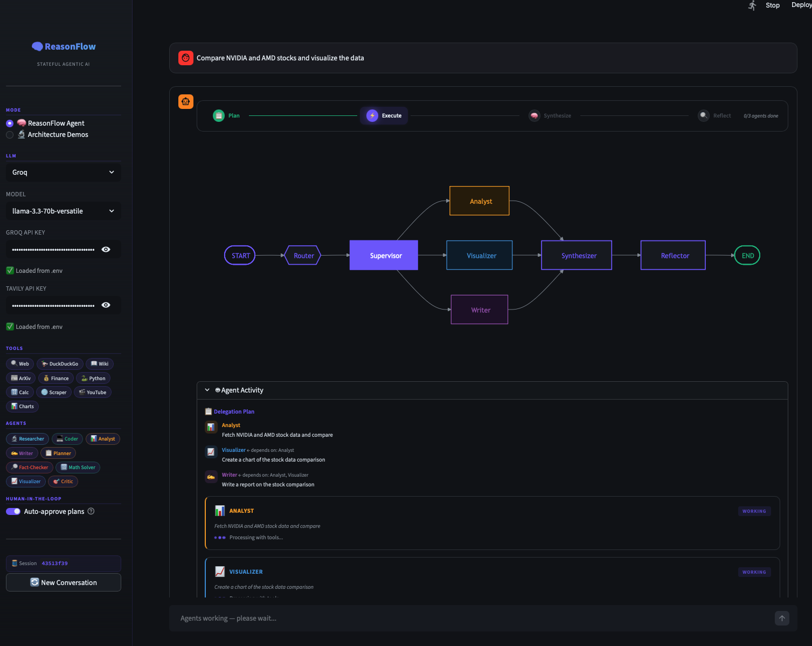Click the orange robot assistant avatar

pyautogui.click(x=186, y=101)
